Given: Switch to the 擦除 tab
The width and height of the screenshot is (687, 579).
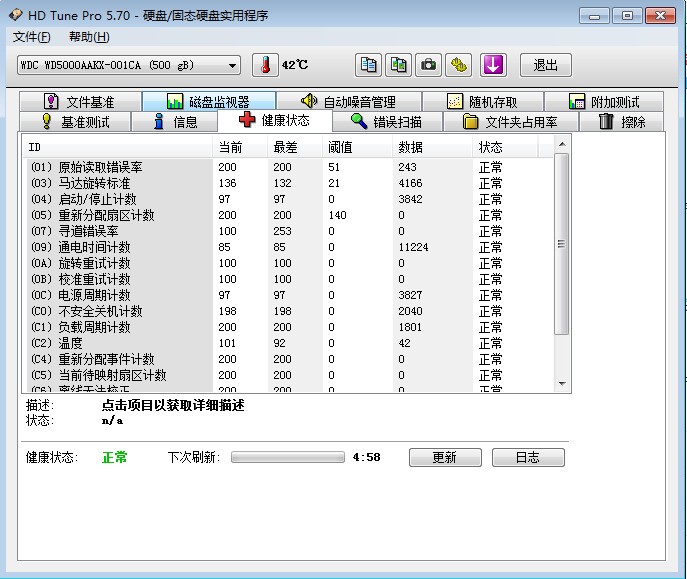Looking at the screenshot, I should click(x=622, y=121).
